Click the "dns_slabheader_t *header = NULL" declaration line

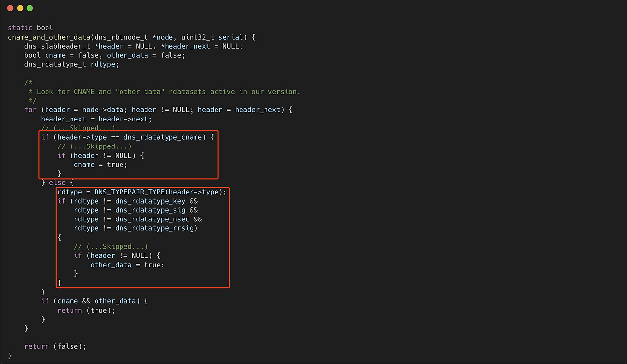[134, 46]
